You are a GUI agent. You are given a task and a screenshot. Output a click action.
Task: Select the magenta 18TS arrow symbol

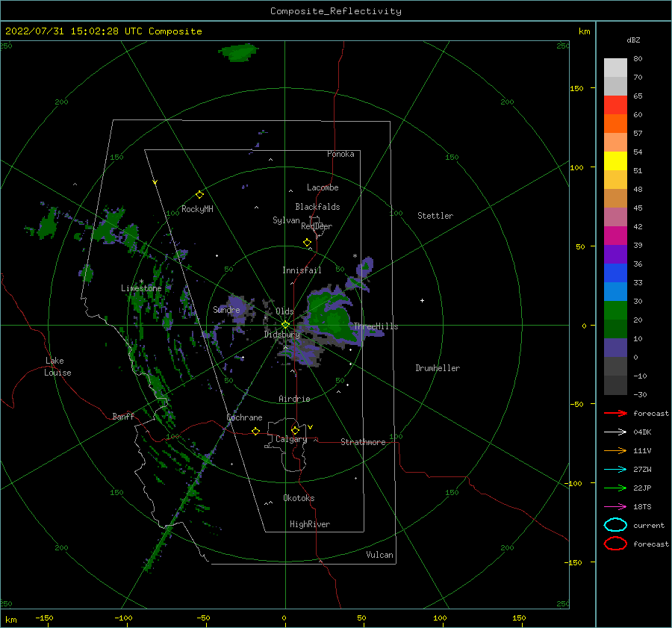(615, 507)
